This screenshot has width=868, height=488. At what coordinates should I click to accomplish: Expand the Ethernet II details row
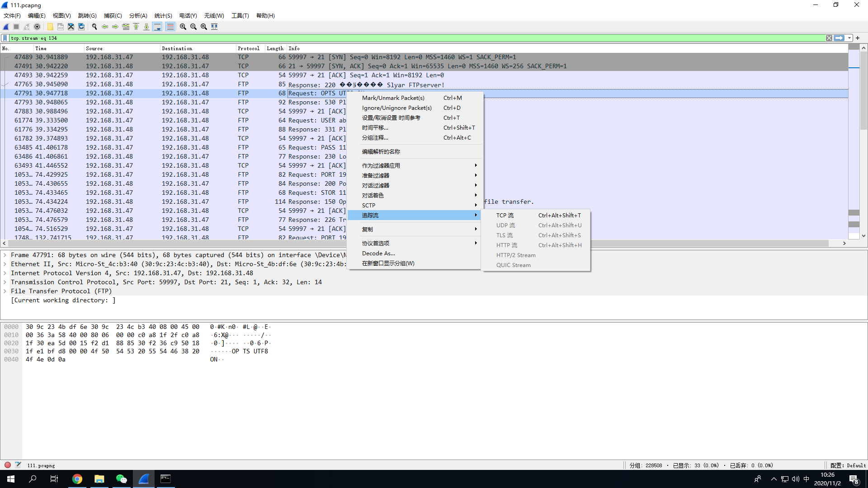coord(5,264)
